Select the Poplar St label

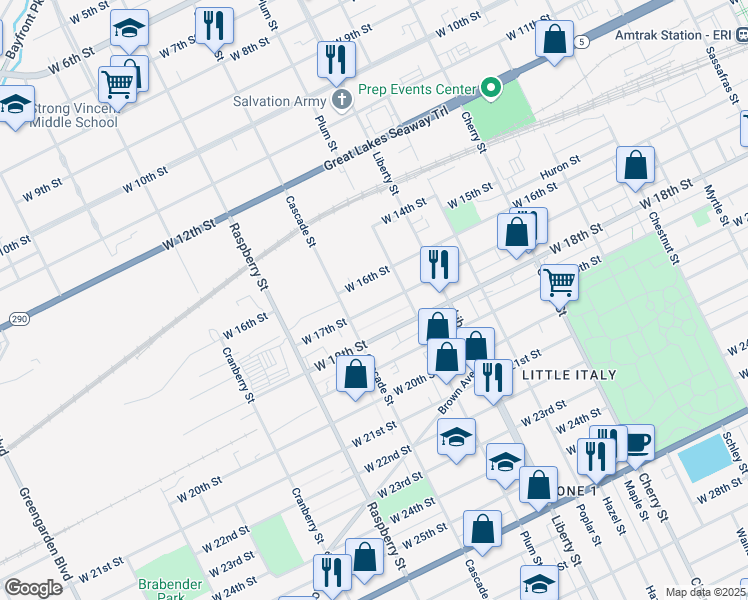click(x=589, y=525)
